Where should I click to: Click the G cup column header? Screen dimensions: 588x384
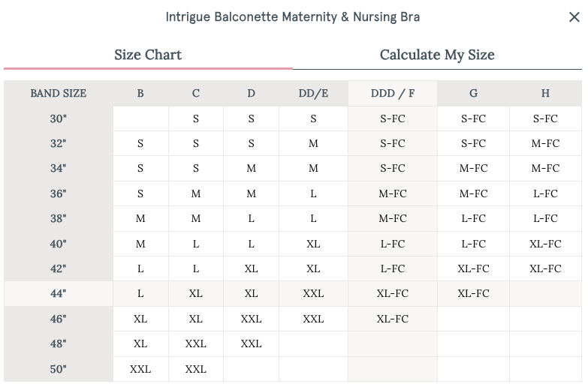[x=473, y=94]
